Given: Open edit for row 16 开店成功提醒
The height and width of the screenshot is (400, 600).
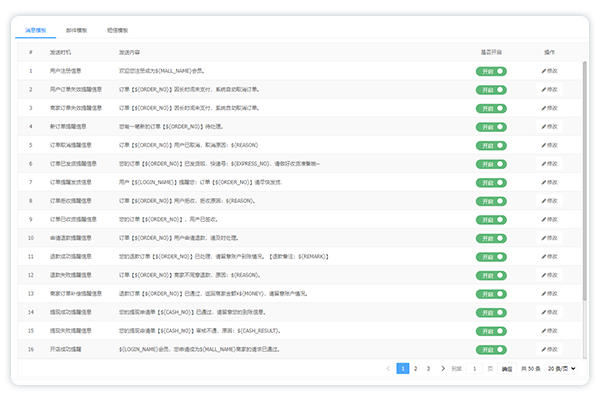Looking at the screenshot, I should [549, 350].
